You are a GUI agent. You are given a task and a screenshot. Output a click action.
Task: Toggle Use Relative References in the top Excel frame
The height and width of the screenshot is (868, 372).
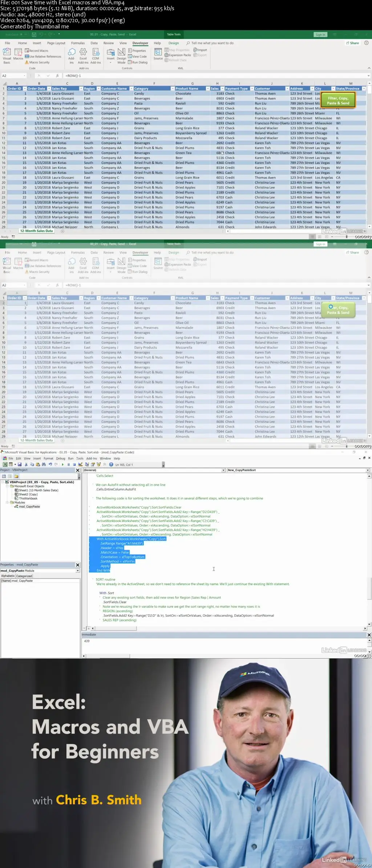coord(43,56)
